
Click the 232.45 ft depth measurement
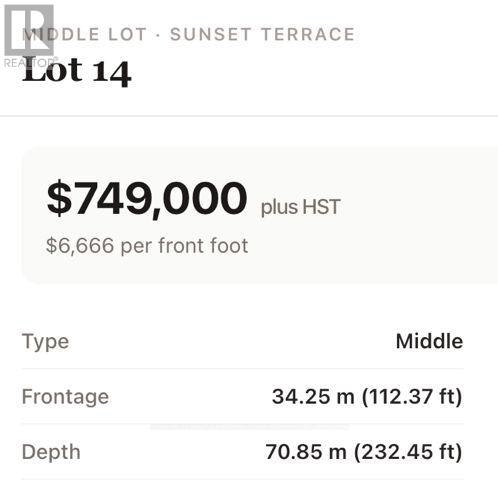click(408, 452)
